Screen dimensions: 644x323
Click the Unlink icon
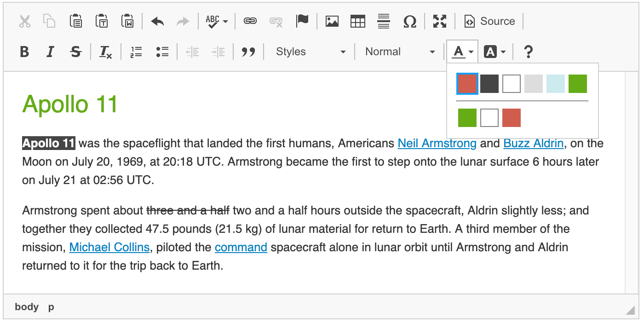tap(276, 21)
